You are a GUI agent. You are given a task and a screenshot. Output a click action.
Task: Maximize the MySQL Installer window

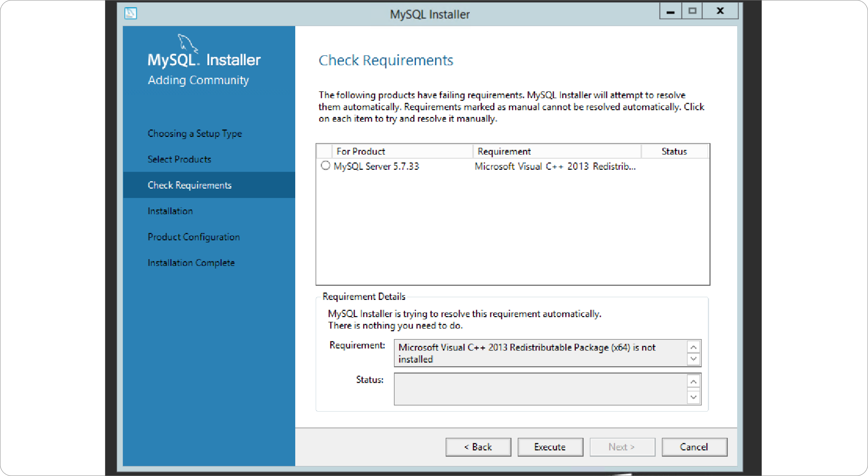point(692,11)
